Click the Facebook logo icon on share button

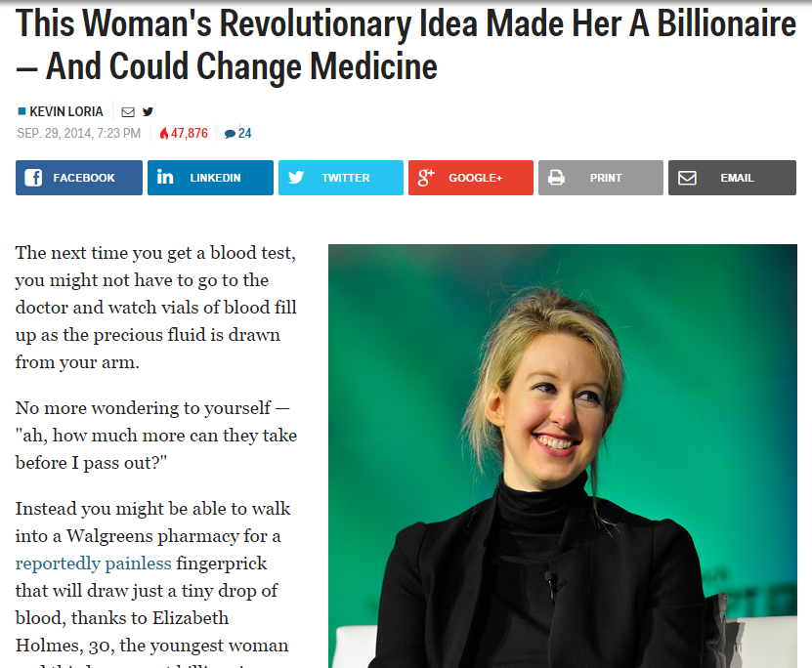[33, 178]
